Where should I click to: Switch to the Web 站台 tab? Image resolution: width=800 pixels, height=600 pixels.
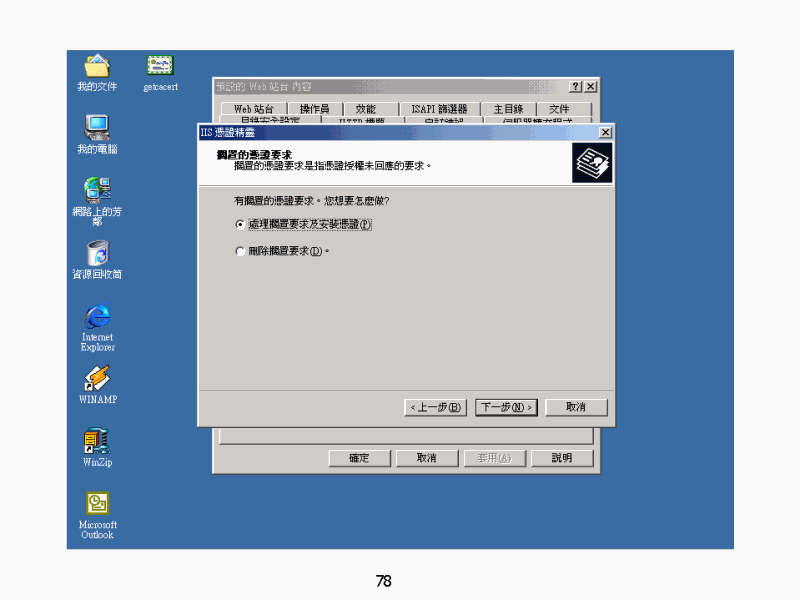click(x=253, y=109)
